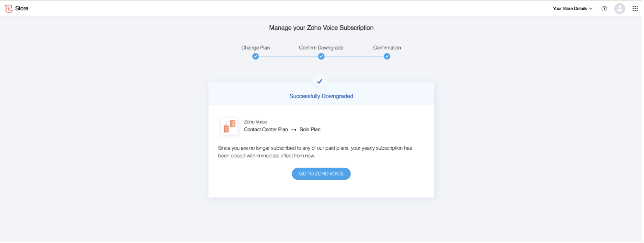Click the orange plan change icon
644x243 pixels.
click(x=229, y=126)
